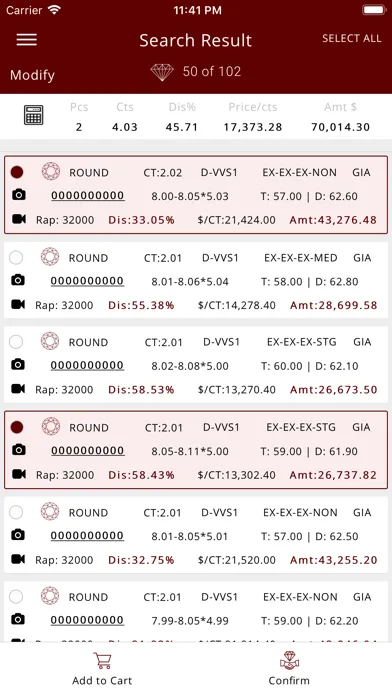
Task: Tap SELECT ALL
Action: pos(352,39)
